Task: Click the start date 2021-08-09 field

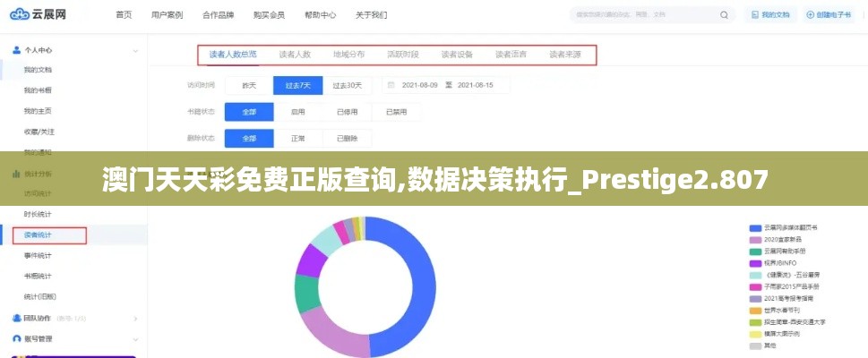Action: coord(419,85)
